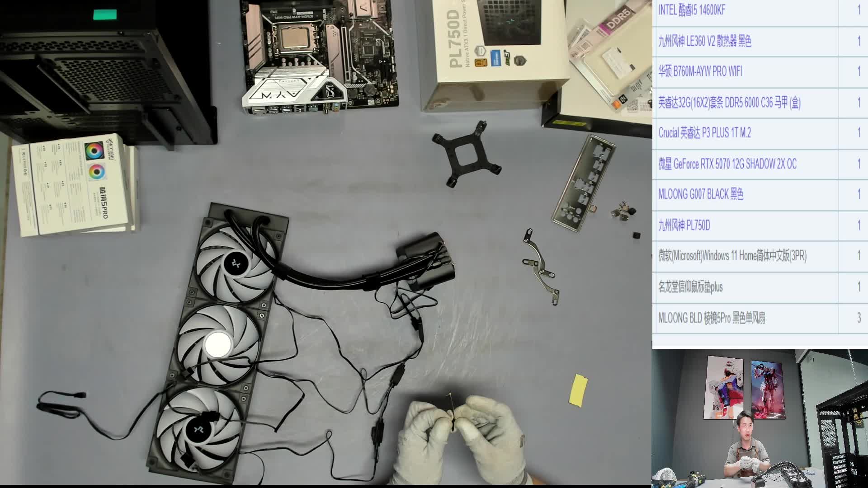Click the INTEL 酷睿I5 14600KF entry

click(x=692, y=10)
